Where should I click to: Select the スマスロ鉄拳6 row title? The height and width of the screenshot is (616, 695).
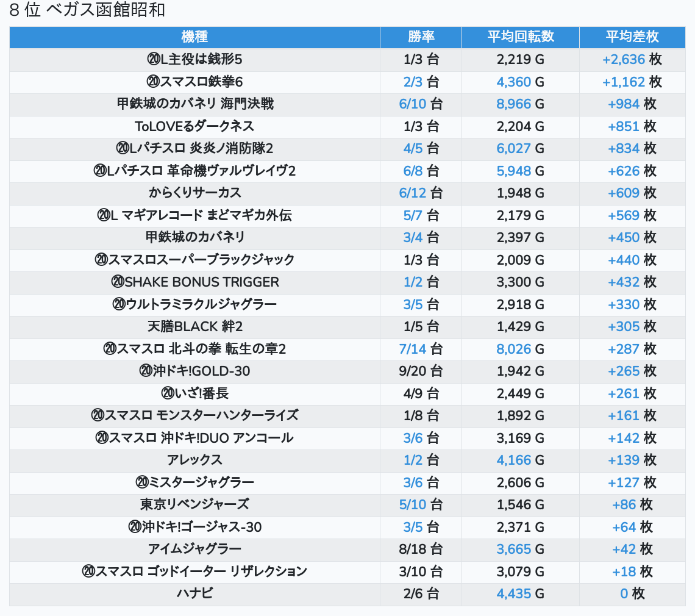tap(194, 82)
